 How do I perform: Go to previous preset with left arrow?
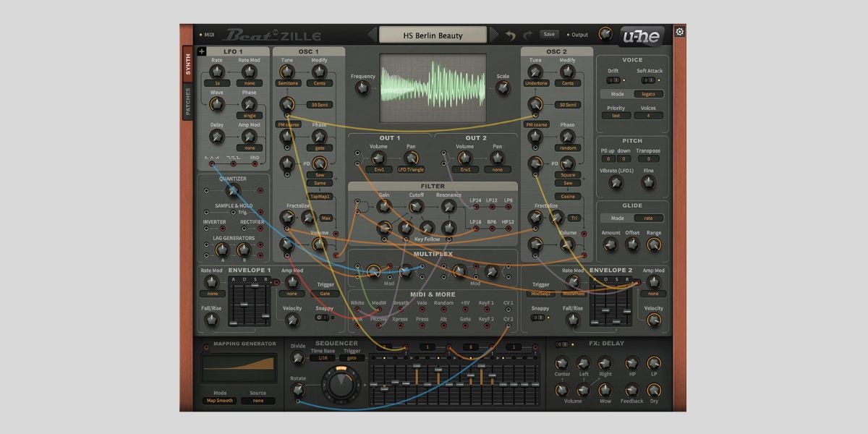click(x=373, y=35)
